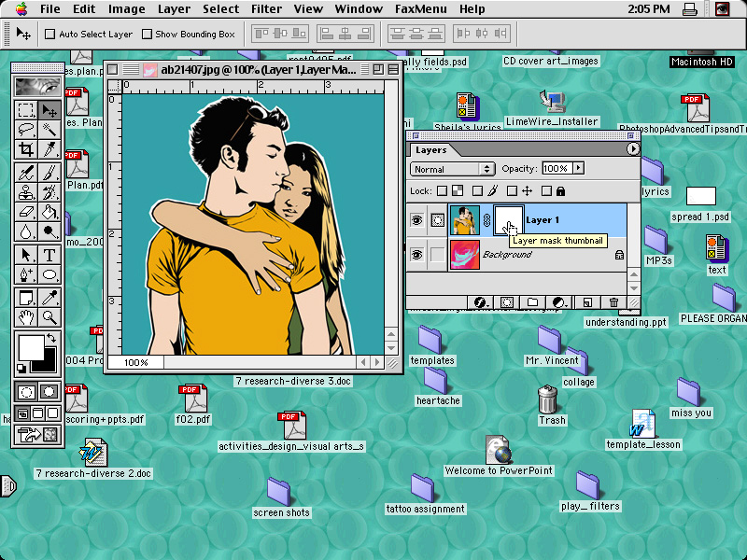Hide Layer 1 with its eye icon
The width and height of the screenshot is (747, 560).
click(x=416, y=220)
